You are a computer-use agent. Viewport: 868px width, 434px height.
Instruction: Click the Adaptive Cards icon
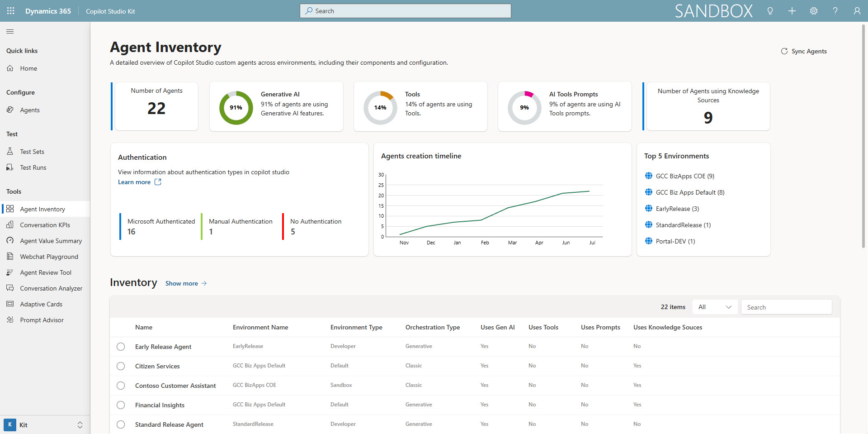point(10,304)
